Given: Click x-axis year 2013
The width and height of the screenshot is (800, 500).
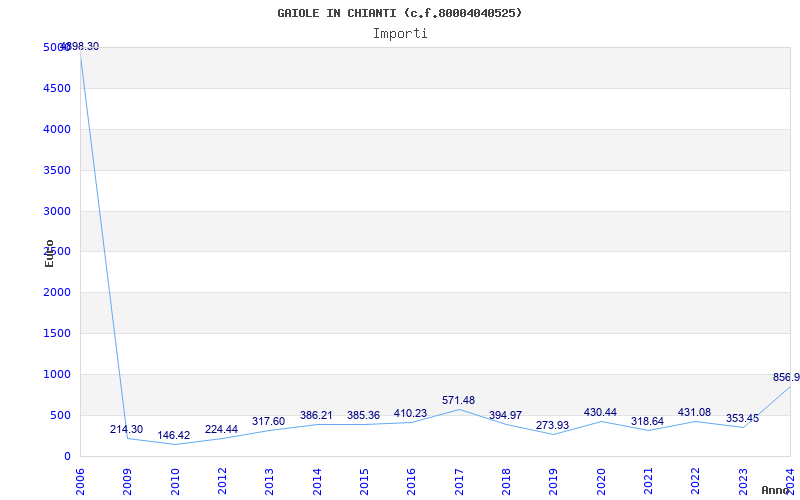Looking at the screenshot, I should 269,481.
